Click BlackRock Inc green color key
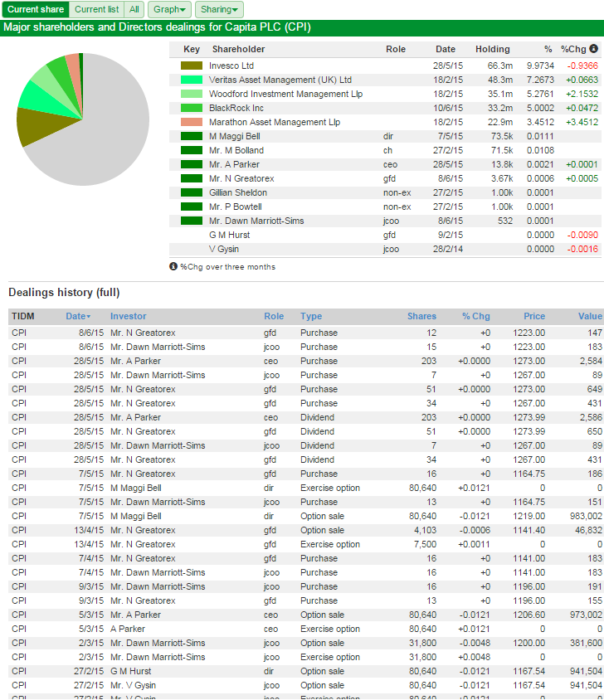Screen dimensions: 604x700 192,108
